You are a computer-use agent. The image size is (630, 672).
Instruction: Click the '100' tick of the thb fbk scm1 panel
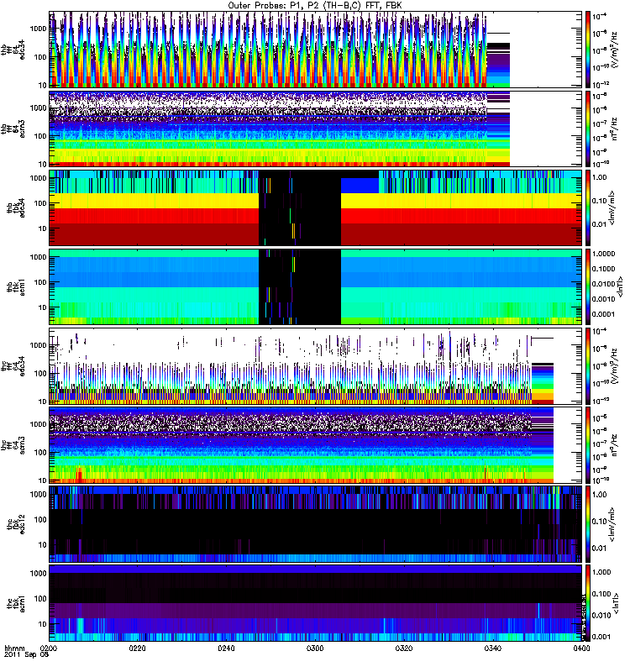point(40,282)
